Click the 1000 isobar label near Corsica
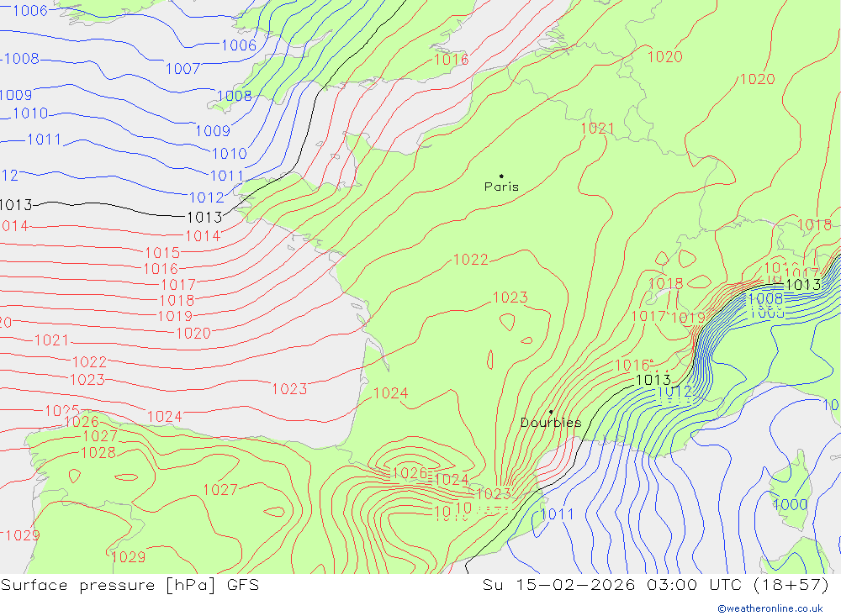The image size is (841, 616). click(x=790, y=504)
